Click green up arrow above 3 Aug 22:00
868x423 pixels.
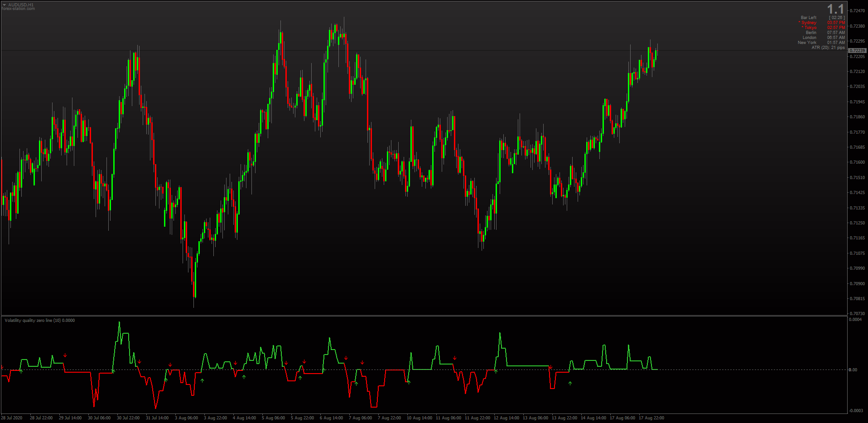202,380
